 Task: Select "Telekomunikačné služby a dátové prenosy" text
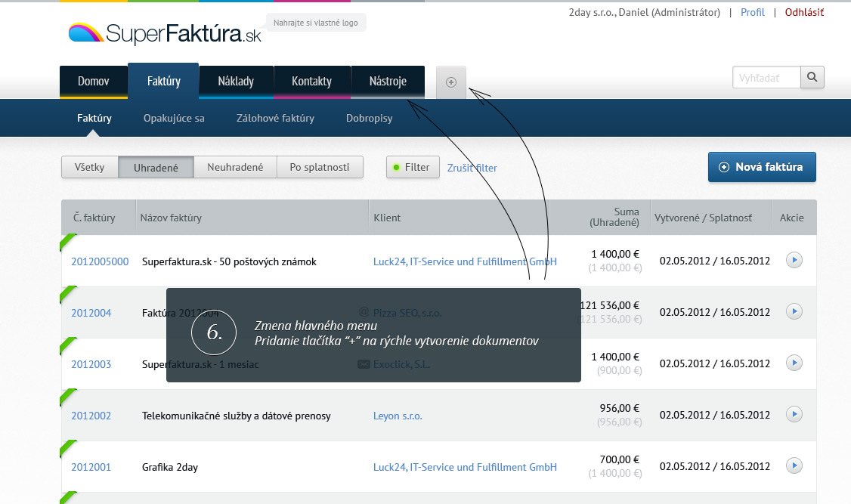click(x=236, y=416)
